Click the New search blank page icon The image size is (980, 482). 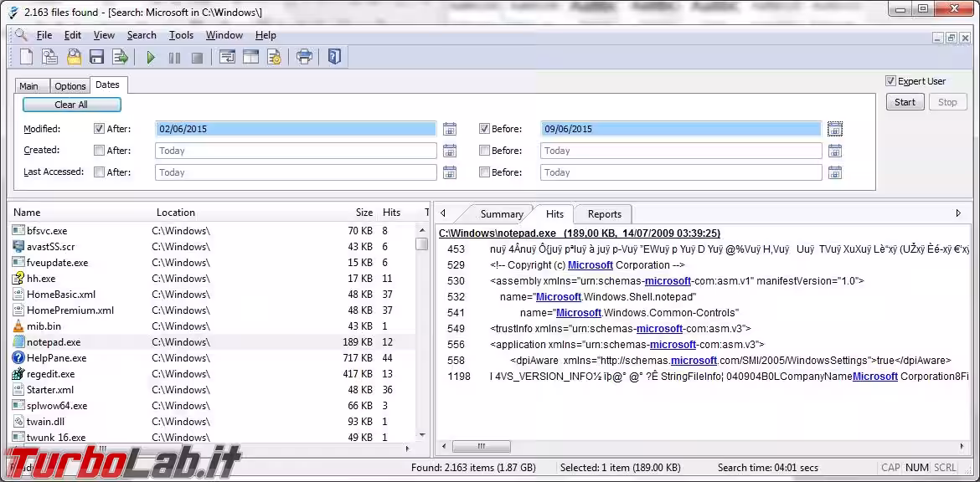(x=27, y=58)
